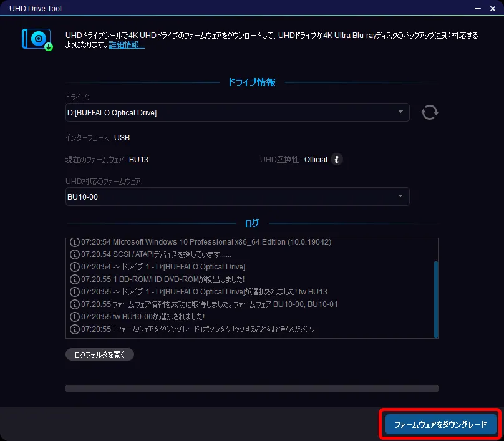The width and height of the screenshot is (504, 441).
Task: Select log line '1 BD-ROM/HD DVD-ROMが検出しました!'
Action: tap(163, 279)
